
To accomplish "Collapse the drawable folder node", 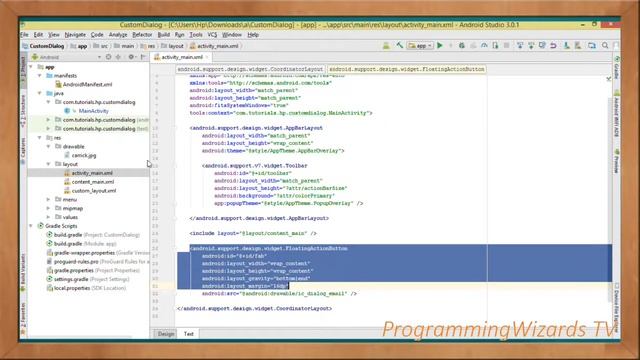I will coord(49,147).
